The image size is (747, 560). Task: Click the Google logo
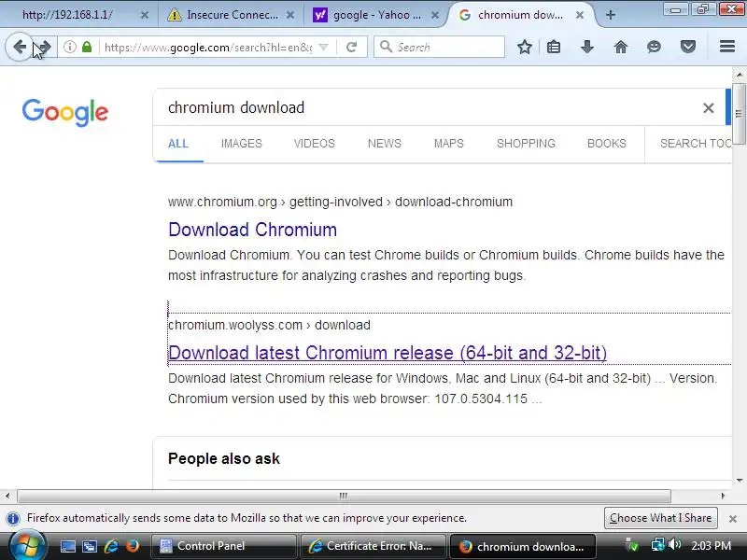point(65,112)
